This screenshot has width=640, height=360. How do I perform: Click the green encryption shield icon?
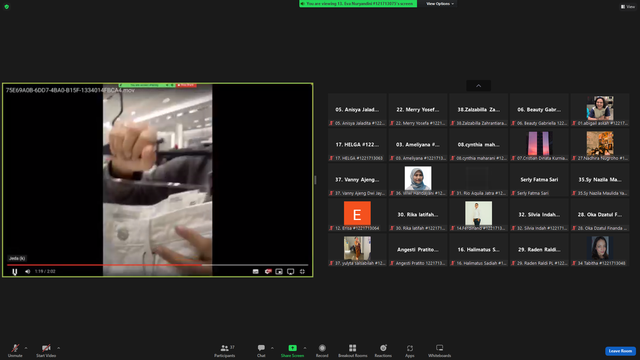pyautogui.click(x=7, y=7)
